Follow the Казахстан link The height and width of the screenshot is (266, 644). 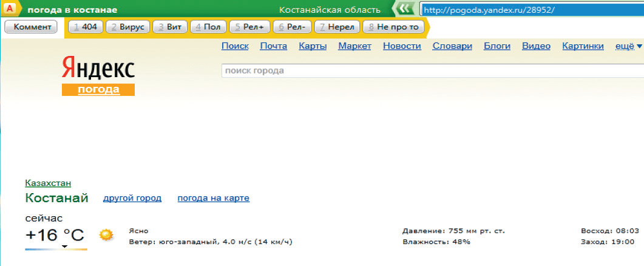[48, 183]
